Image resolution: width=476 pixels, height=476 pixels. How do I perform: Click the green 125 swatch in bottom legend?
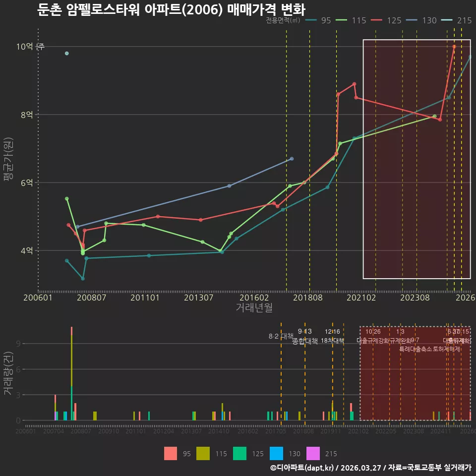pyautogui.click(x=239, y=454)
